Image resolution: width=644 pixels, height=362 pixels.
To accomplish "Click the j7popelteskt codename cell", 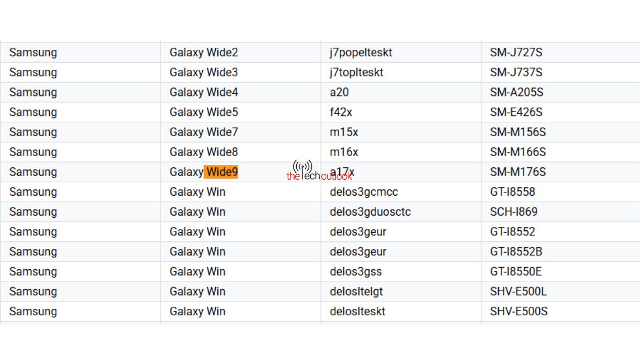I will point(401,53).
